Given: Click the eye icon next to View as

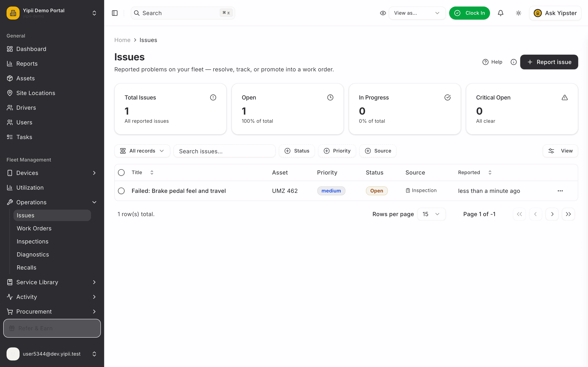Looking at the screenshot, I should [x=383, y=13].
